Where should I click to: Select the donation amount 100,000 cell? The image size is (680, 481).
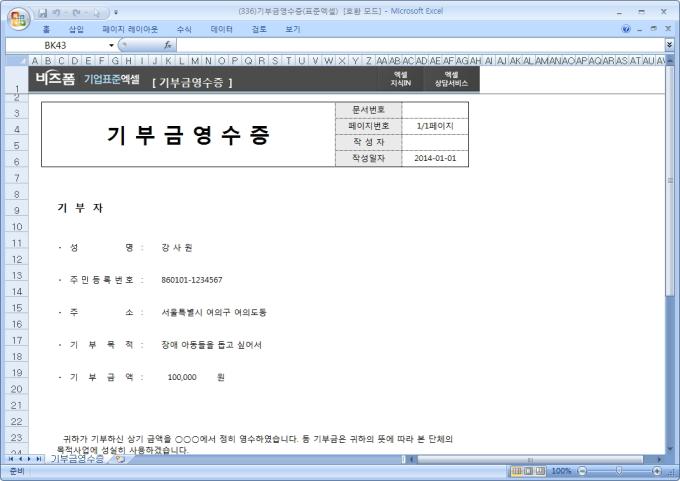coord(182,377)
